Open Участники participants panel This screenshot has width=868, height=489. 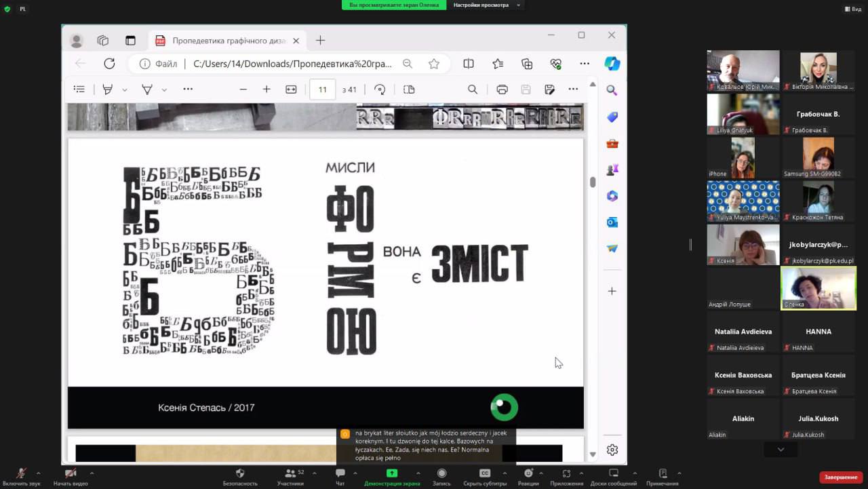(x=290, y=474)
